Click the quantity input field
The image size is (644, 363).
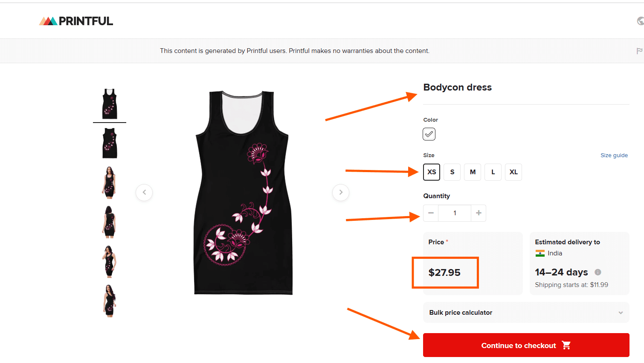click(454, 213)
